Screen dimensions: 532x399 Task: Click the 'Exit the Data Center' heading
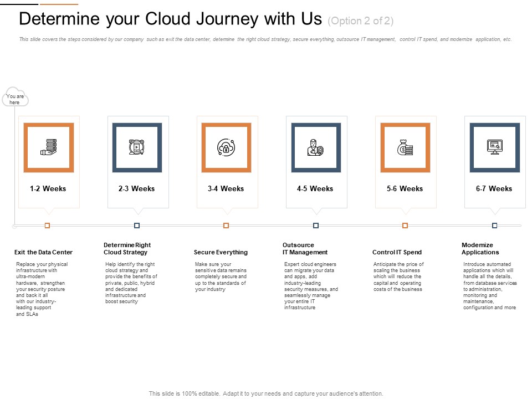[x=43, y=252]
